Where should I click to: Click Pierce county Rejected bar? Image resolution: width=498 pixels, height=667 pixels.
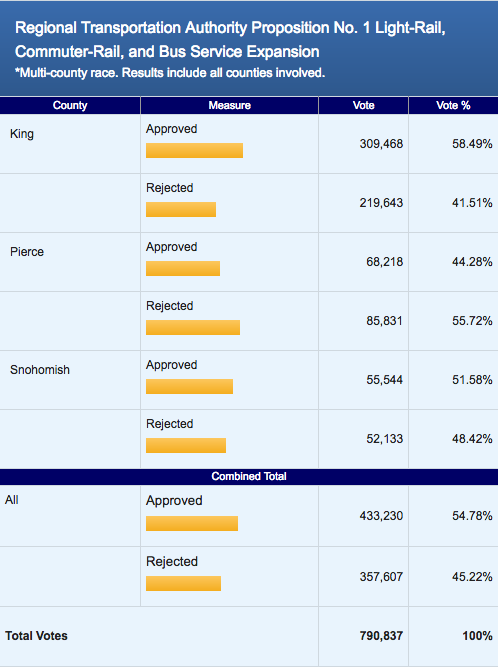point(193,328)
